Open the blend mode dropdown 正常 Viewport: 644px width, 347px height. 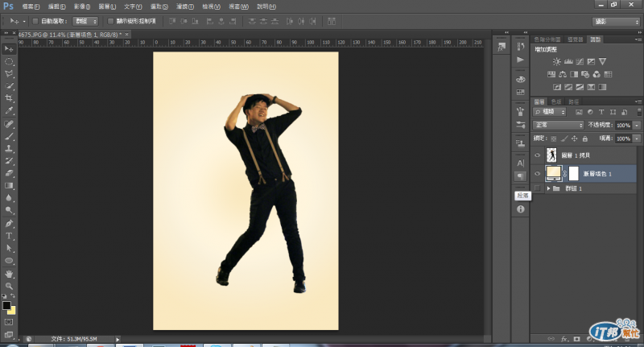point(559,126)
